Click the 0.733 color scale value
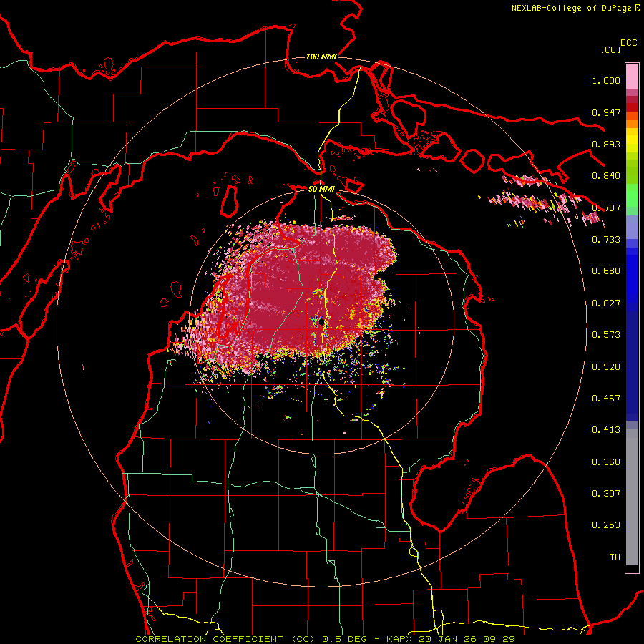 606,240
